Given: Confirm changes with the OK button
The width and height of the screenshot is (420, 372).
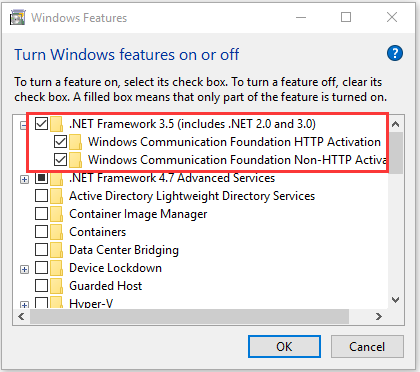Looking at the screenshot, I should point(284,347).
